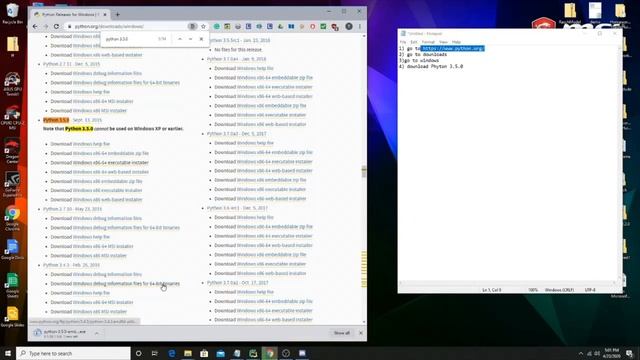Open the Chrome profile avatar

[x=349, y=27]
